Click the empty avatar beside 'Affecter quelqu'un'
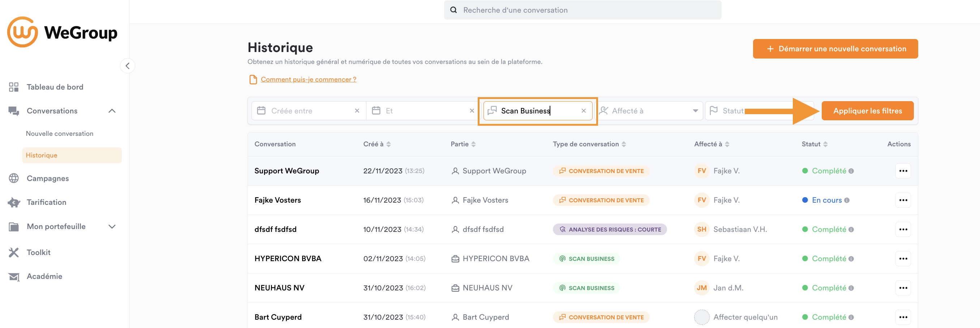This screenshot has width=980, height=328. tap(701, 317)
